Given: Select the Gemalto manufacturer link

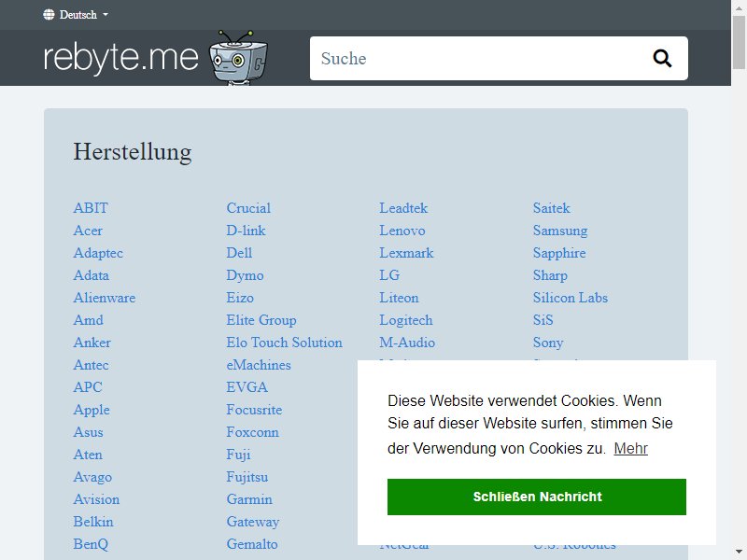Looking at the screenshot, I should pyautogui.click(x=252, y=544).
